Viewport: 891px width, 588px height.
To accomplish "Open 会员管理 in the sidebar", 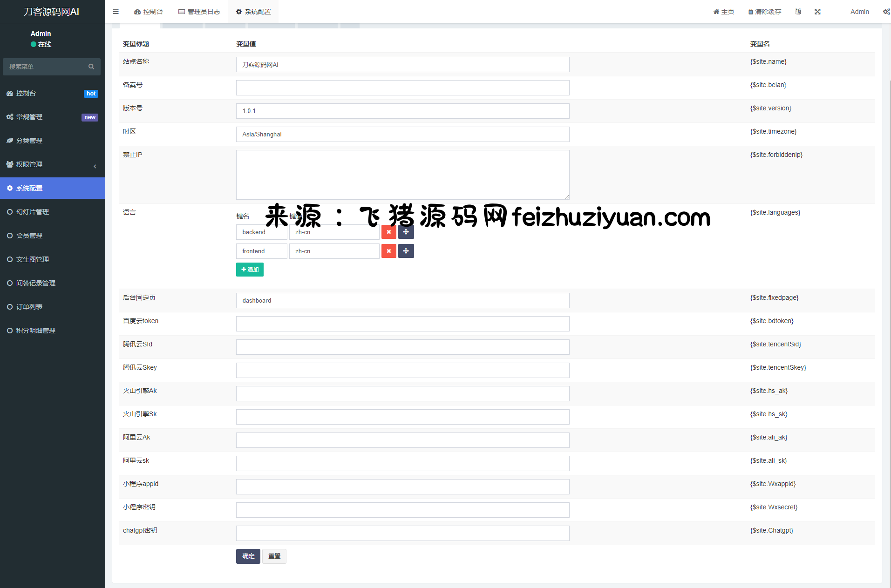I will coord(52,236).
